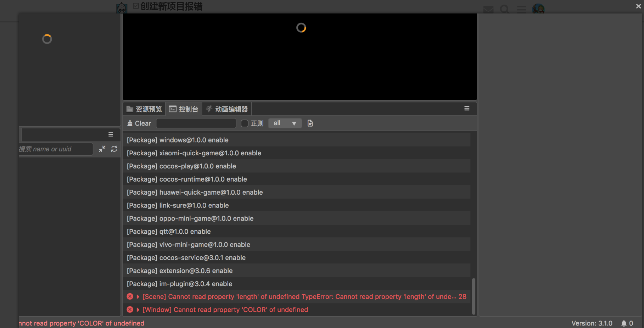Click the console vertical scrollbar thumb
The width and height of the screenshot is (644, 328).
474,296
